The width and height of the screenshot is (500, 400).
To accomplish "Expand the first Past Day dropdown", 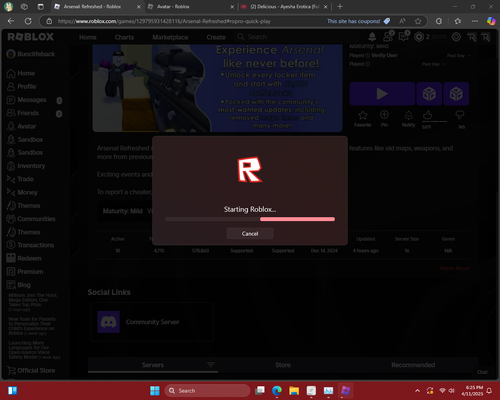I will 459,55.
